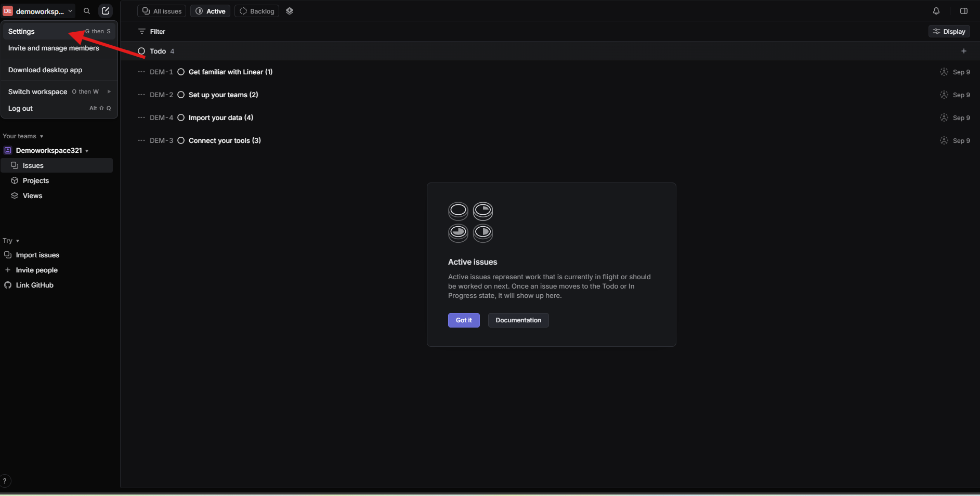980x496 pixels.
Task: Open notifications via the bell icon
Action: (x=936, y=11)
